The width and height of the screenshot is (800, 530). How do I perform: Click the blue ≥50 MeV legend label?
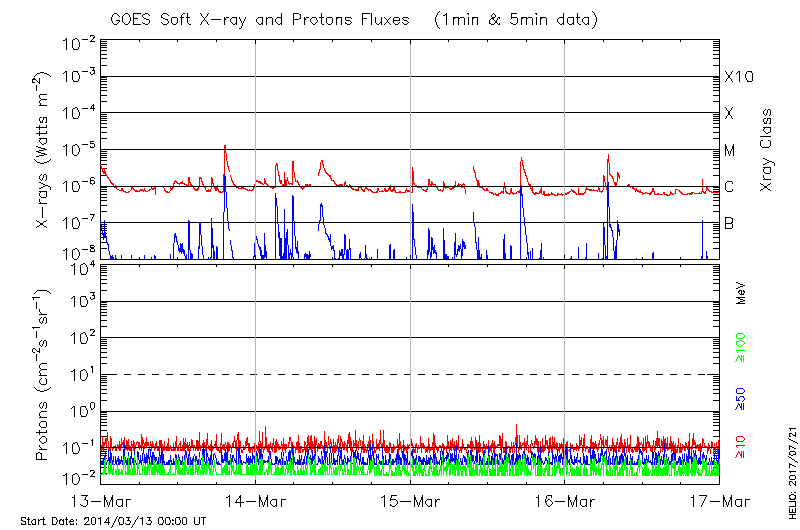741,398
